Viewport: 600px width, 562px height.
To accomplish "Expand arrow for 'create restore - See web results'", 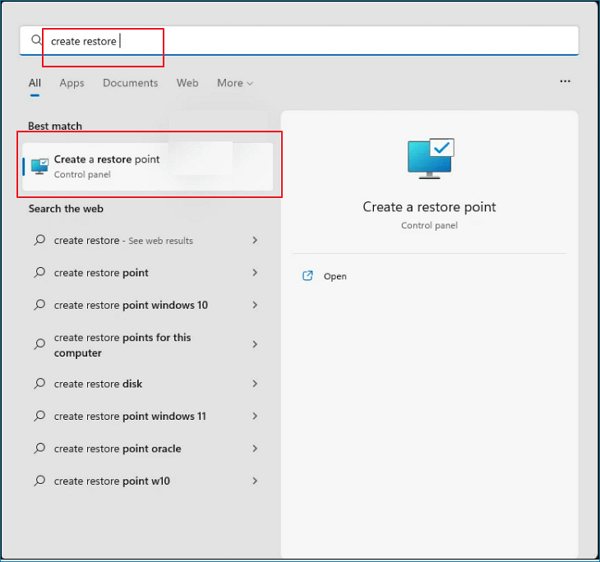I will pos(255,240).
